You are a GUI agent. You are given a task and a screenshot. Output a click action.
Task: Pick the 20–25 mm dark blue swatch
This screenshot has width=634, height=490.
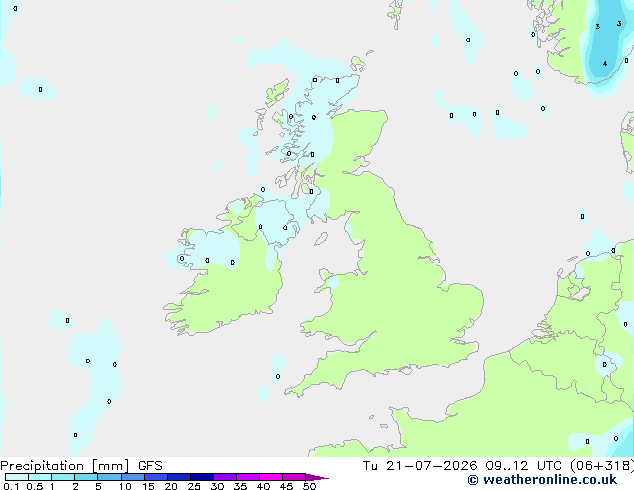pyautogui.click(x=179, y=477)
